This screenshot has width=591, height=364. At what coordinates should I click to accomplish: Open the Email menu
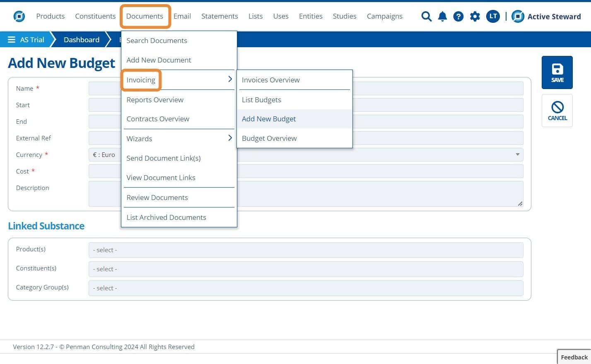(182, 16)
